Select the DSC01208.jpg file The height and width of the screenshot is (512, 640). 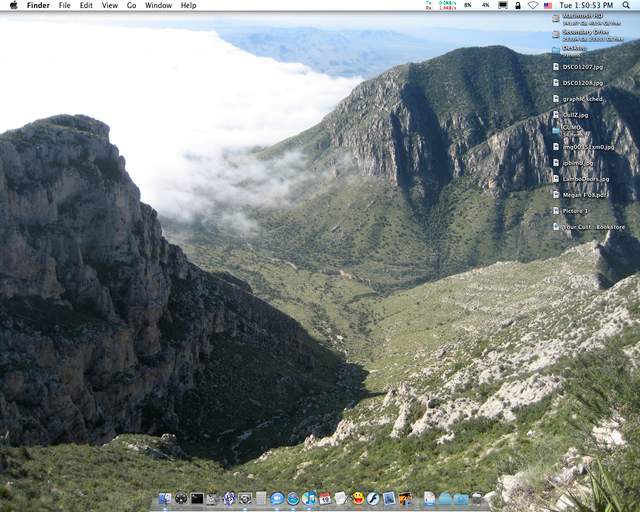click(x=578, y=83)
